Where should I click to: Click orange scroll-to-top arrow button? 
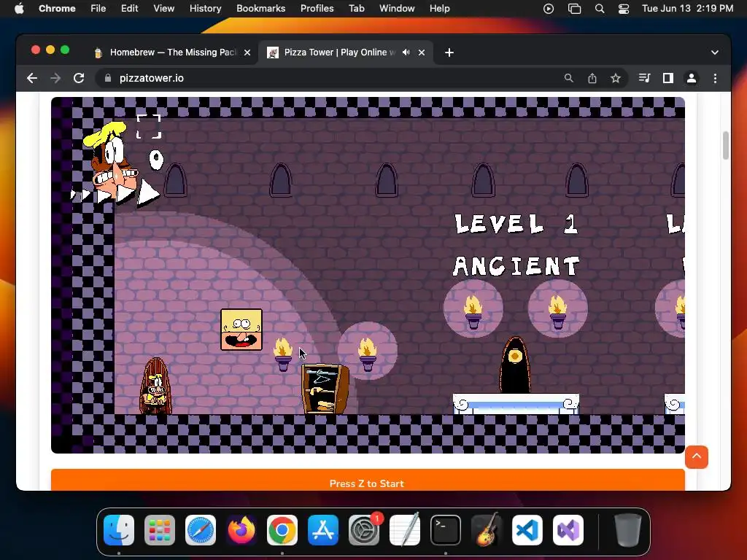[x=697, y=457]
